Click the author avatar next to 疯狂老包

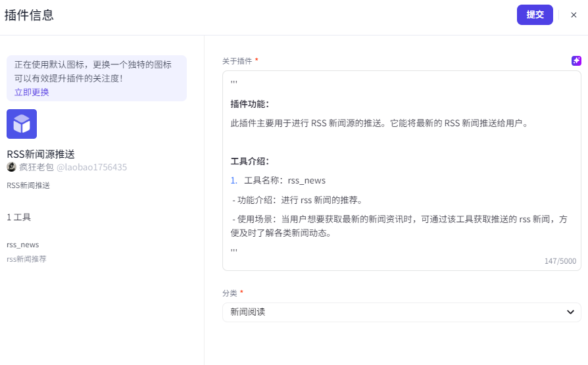point(12,167)
